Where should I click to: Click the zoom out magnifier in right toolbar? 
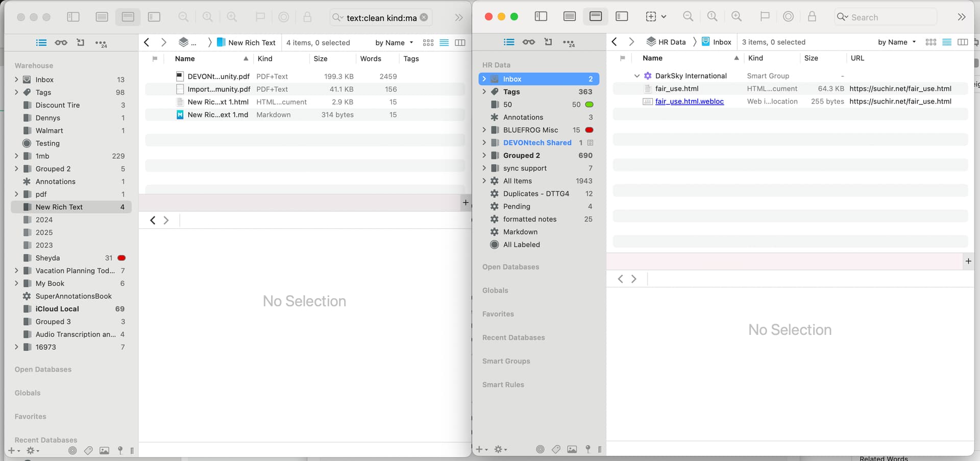(688, 17)
